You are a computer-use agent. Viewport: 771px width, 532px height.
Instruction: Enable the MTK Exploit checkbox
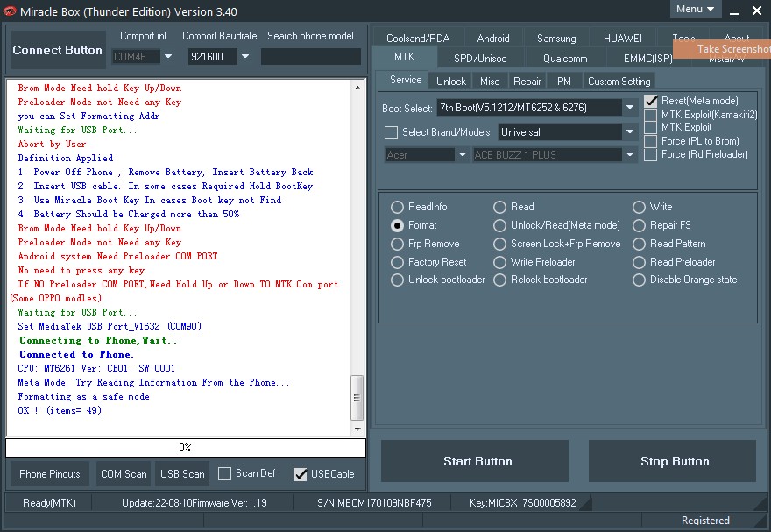coord(650,127)
